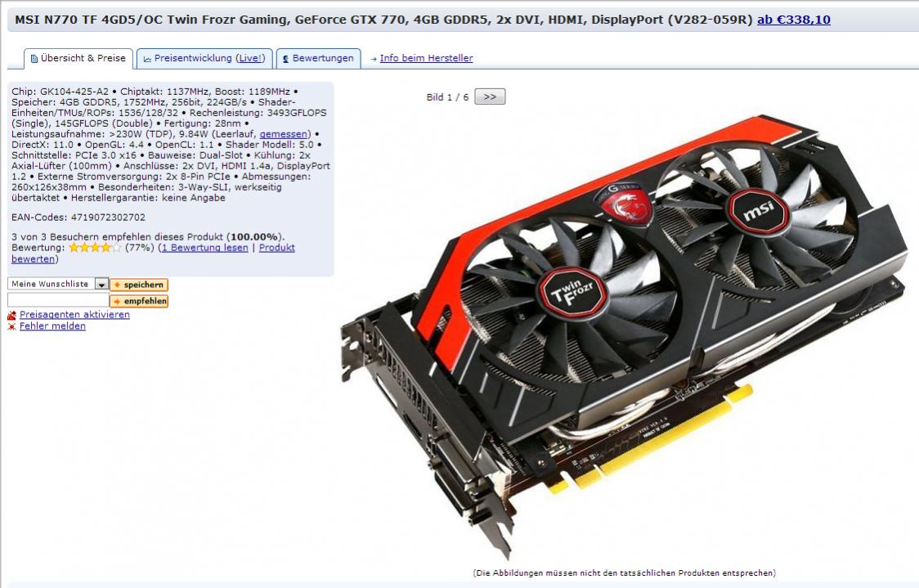Click the Preisagenten alarm icon
The width and height of the screenshot is (919, 588).
11,316
